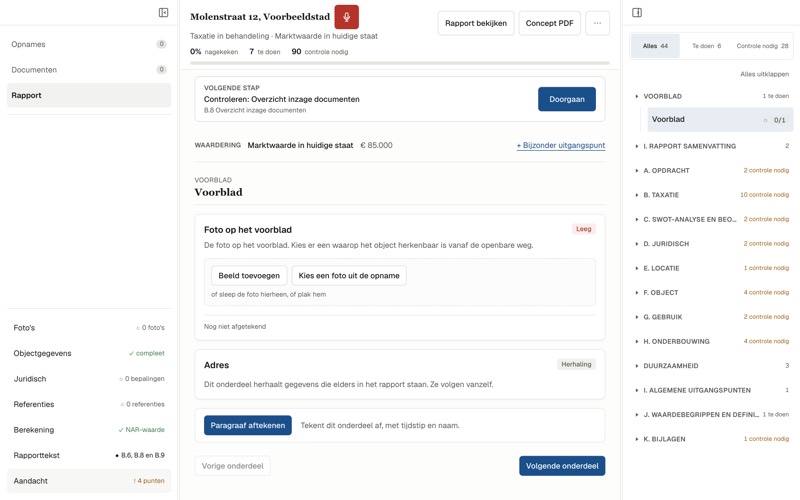Click the Molenstraat 12, Voorbeeldstad title
The height and width of the screenshot is (500, 800).
260,17
